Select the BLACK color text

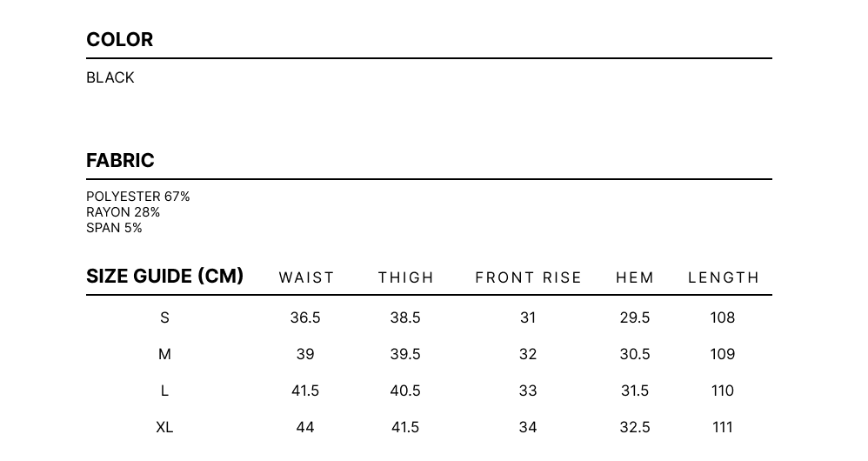[110, 77]
